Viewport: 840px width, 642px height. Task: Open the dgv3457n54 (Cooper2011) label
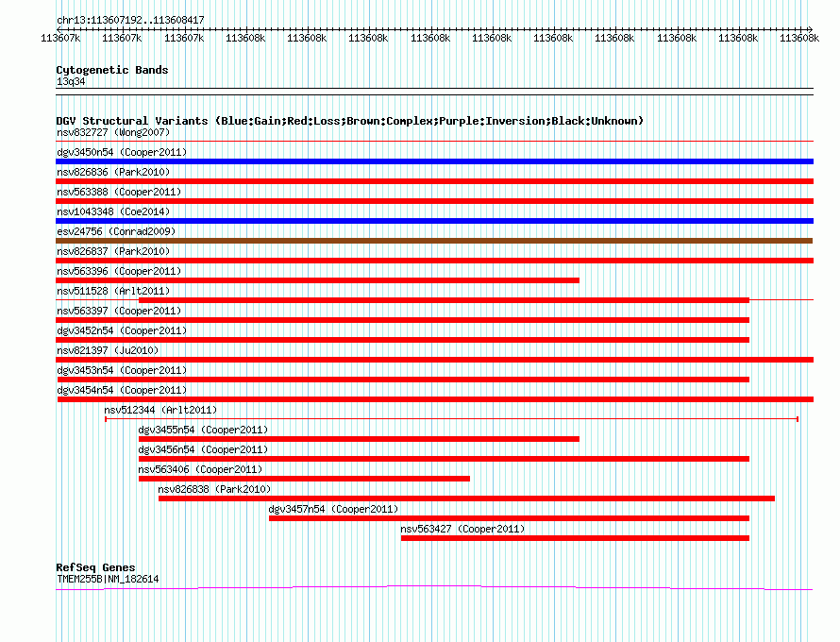point(334,509)
